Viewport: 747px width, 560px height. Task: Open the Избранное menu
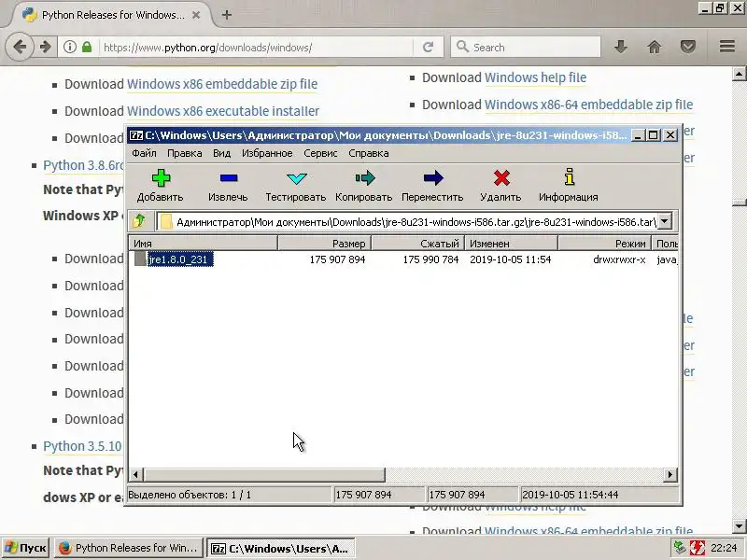pyautogui.click(x=267, y=153)
